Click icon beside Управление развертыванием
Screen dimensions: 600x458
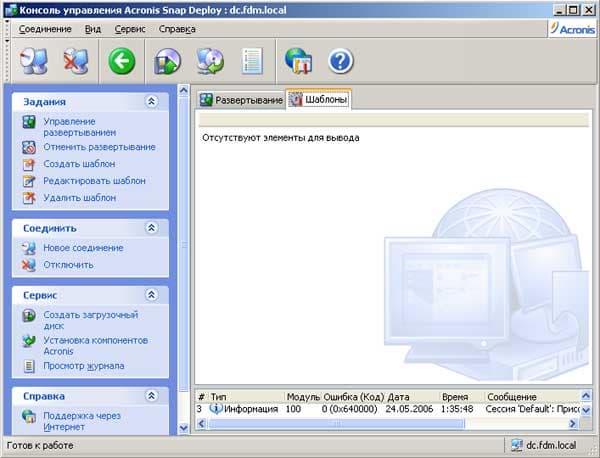click(x=29, y=122)
